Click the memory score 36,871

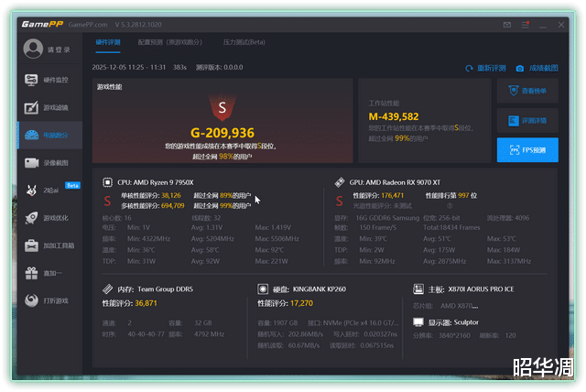(146, 303)
